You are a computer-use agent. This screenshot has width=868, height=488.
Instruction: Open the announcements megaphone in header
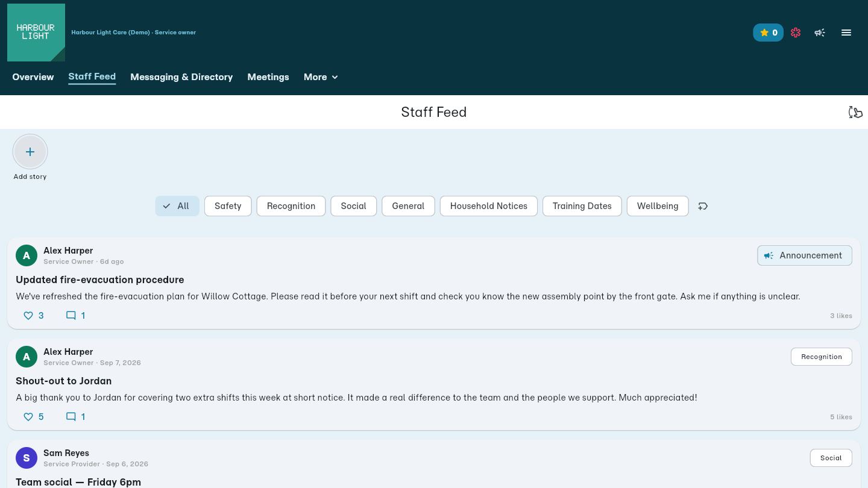(x=820, y=33)
